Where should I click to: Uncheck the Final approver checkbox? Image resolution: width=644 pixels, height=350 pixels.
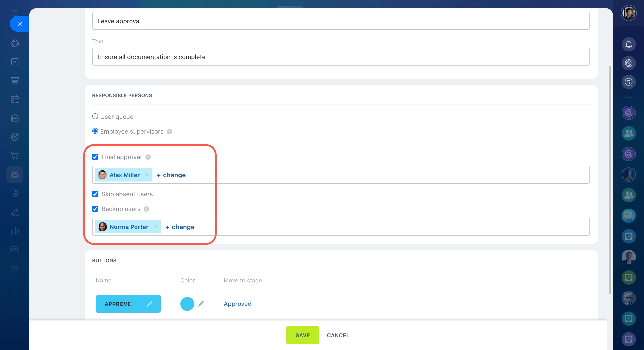point(95,157)
